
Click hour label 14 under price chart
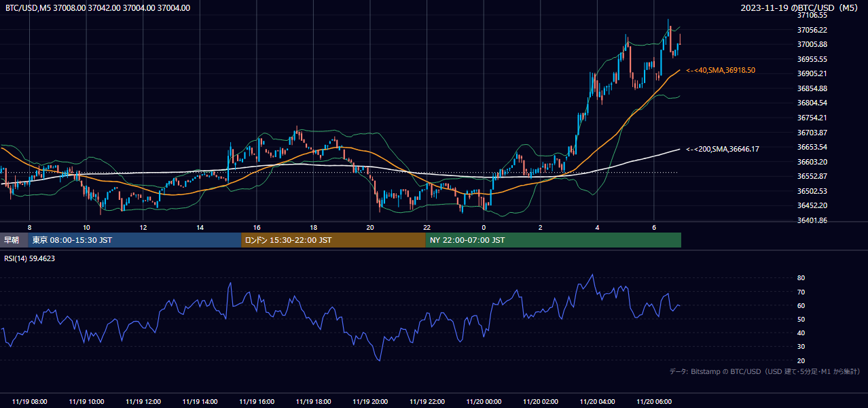(x=200, y=227)
